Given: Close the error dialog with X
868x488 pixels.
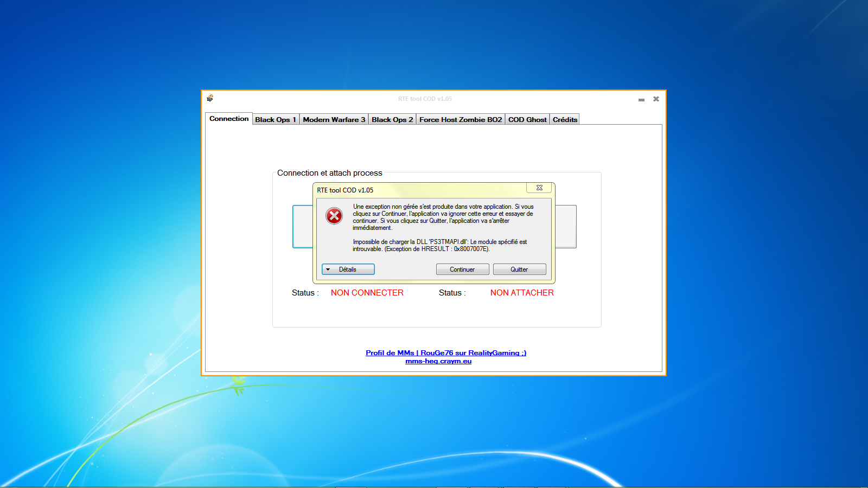Looking at the screenshot, I should tap(539, 188).
